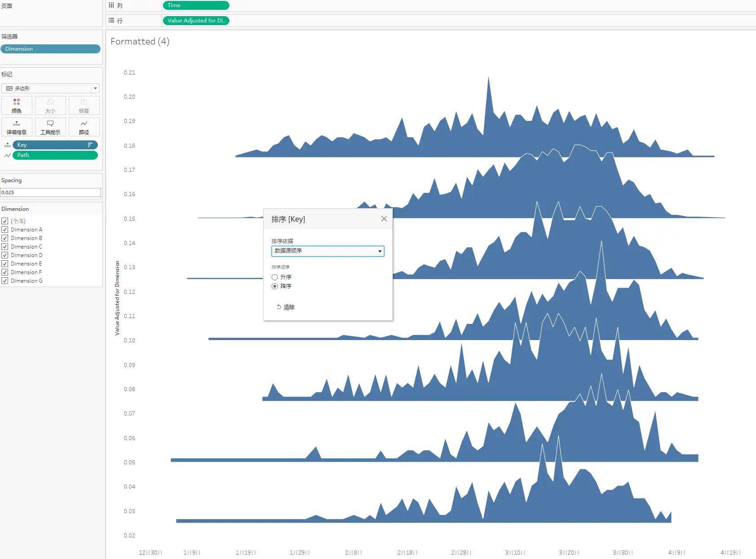Click the 清除 (clear) sort button
The height and width of the screenshot is (559, 756).
(x=286, y=307)
